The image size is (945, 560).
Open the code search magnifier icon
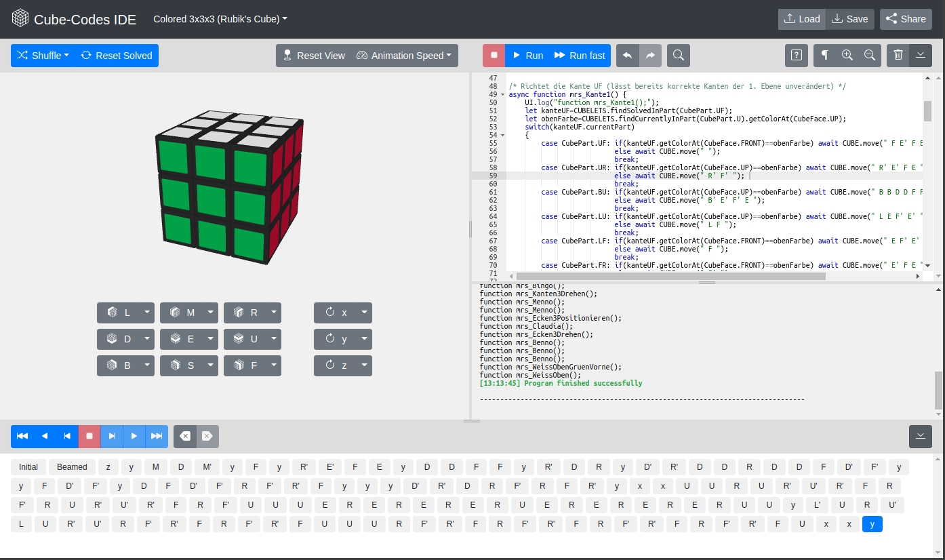pyautogui.click(x=678, y=55)
